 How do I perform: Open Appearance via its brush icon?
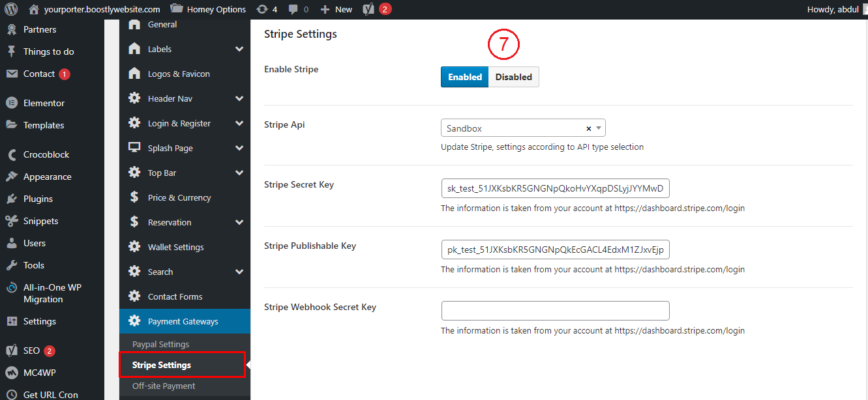[12, 177]
